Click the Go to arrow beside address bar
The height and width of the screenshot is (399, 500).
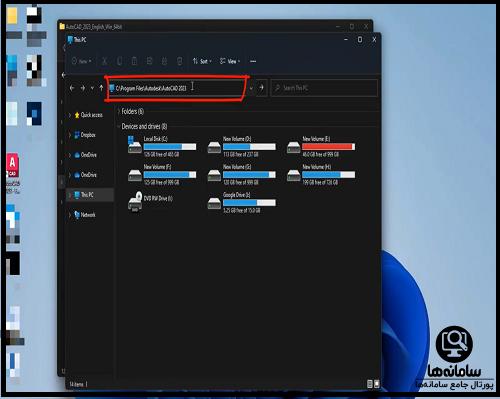[x=261, y=88]
